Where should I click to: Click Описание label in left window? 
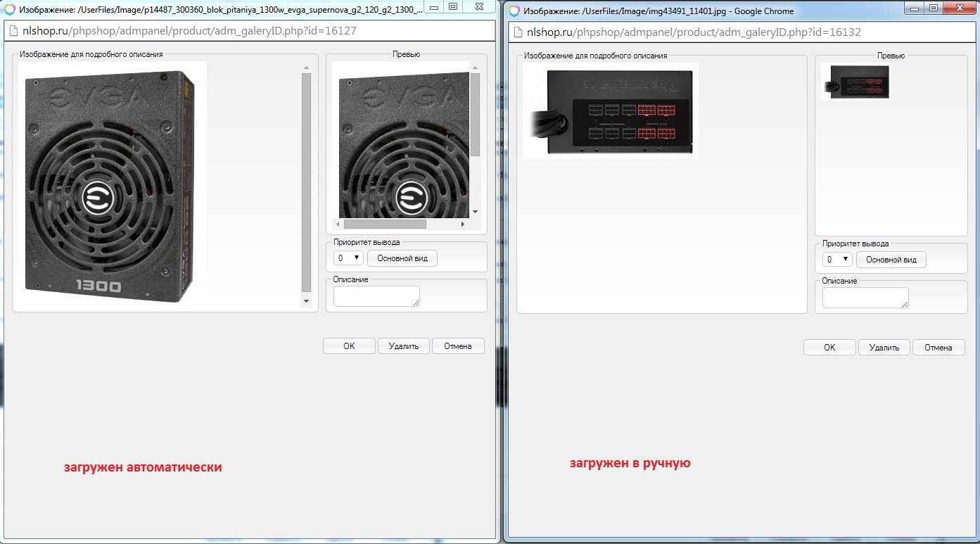[x=351, y=279]
